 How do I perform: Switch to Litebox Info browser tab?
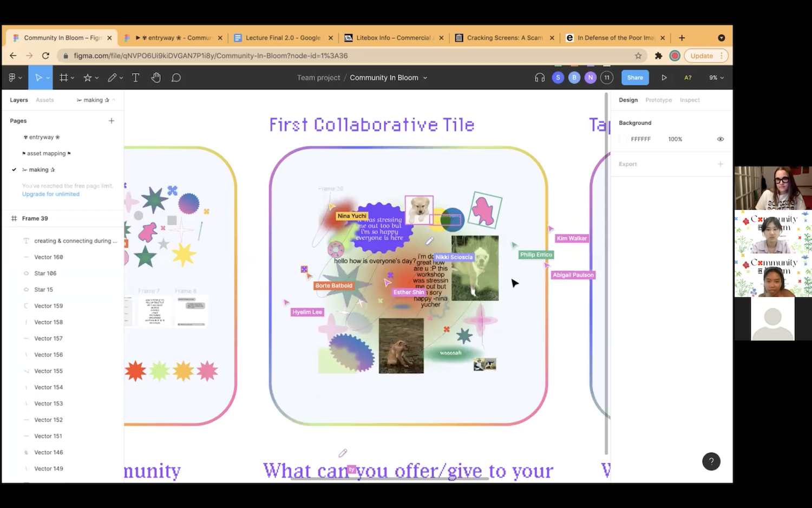[x=394, y=38]
